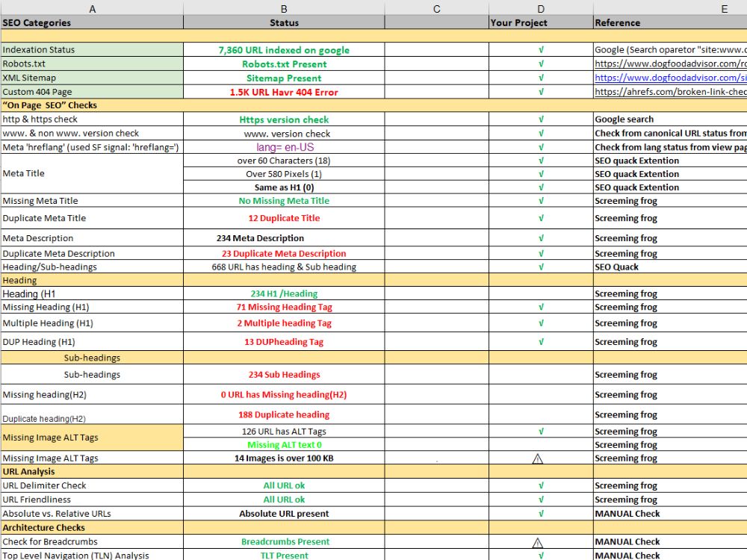Click the checkmark in Absolute vs. Relative URLs row
747x560 pixels.
pyautogui.click(x=541, y=514)
